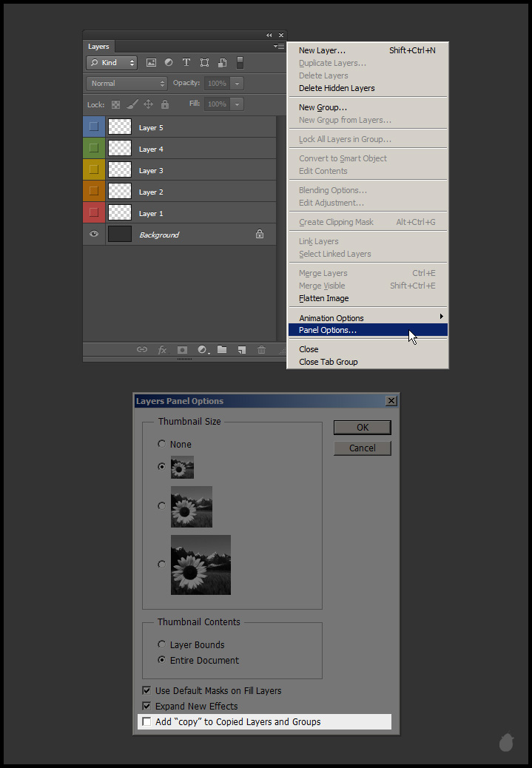The image size is (532, 768).
Task: Click the create new layer icon
Action: [241, 350]
